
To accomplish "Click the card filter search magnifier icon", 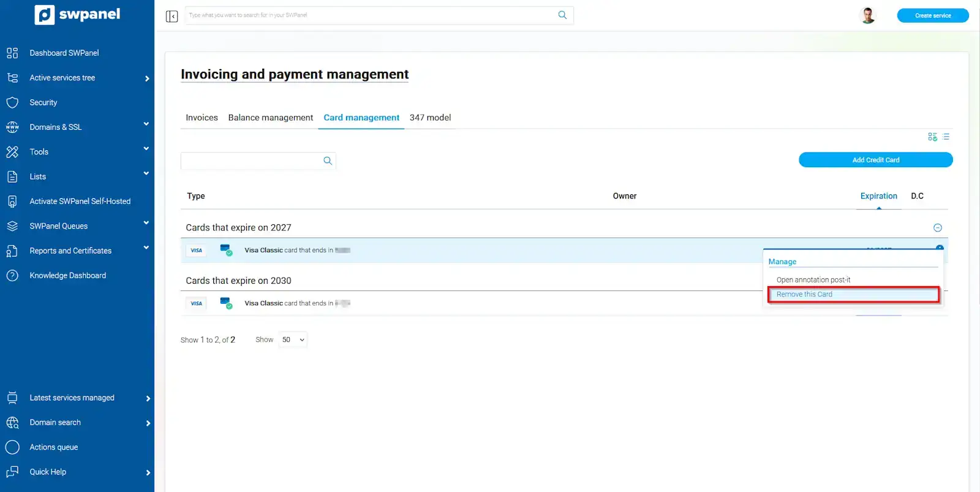I will pos(328,161).
